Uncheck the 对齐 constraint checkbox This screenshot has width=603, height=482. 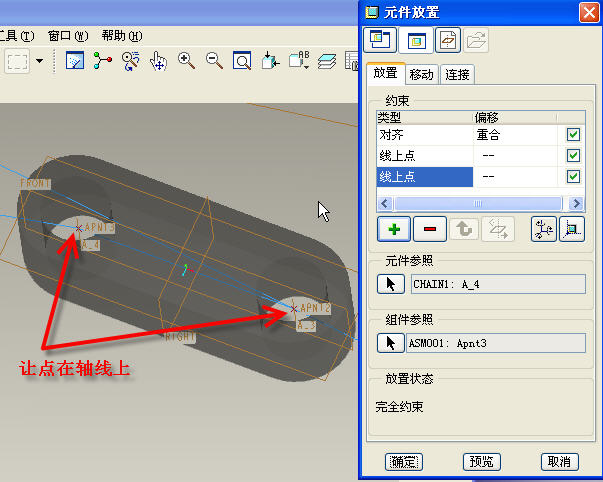(x=573, y=134)
